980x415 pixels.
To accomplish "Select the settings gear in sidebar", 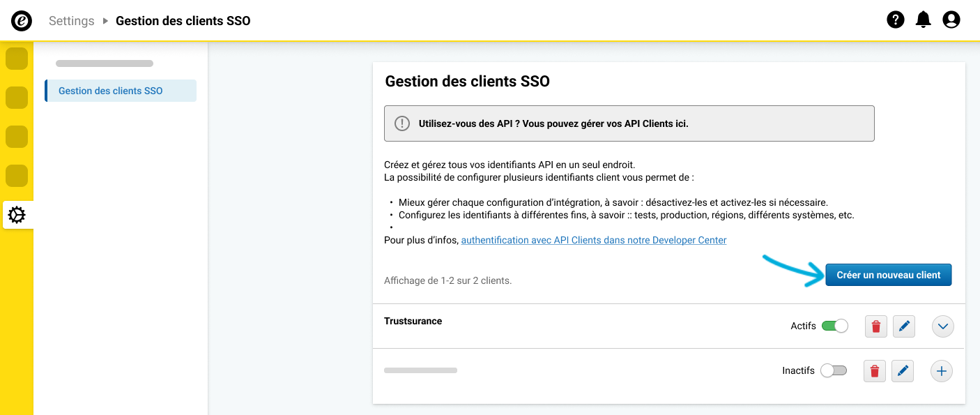I will [x=17, y=215].
